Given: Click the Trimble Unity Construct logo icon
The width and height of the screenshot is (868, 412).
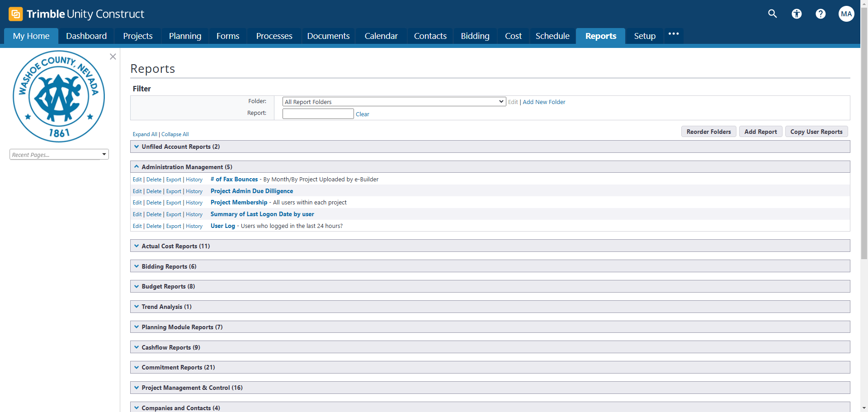Looking at the screenshot, I should pos(15,14).
